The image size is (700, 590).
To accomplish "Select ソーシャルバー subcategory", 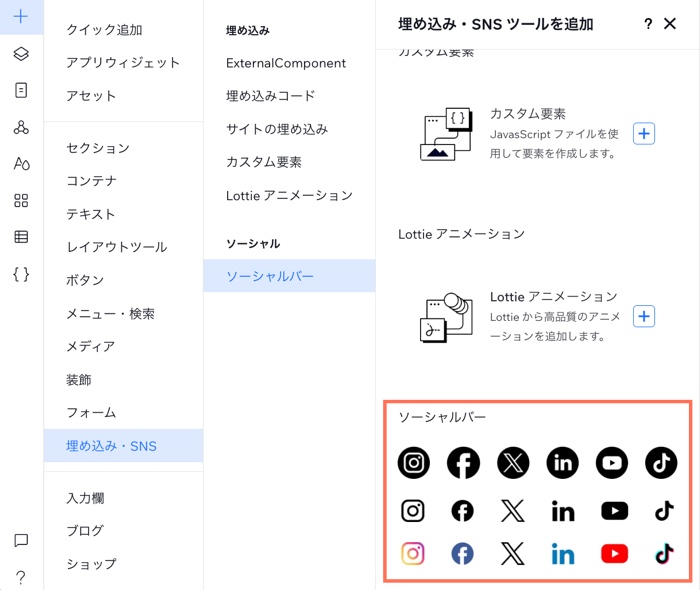I will click(289, 276).
